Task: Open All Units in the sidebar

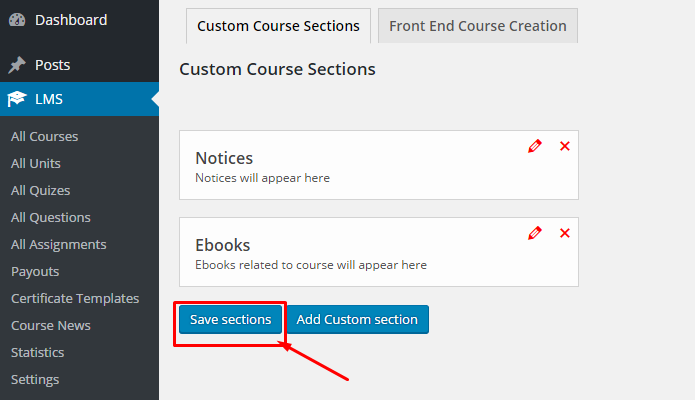Action: click(35, 163)
